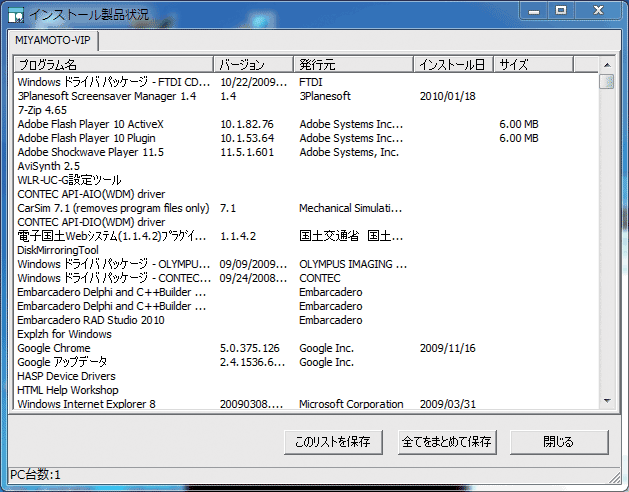629x492 pixels.
Task: Click publisher Mechanical Simulati... cell
Action: pyautogui.click(x=351, y=208)
